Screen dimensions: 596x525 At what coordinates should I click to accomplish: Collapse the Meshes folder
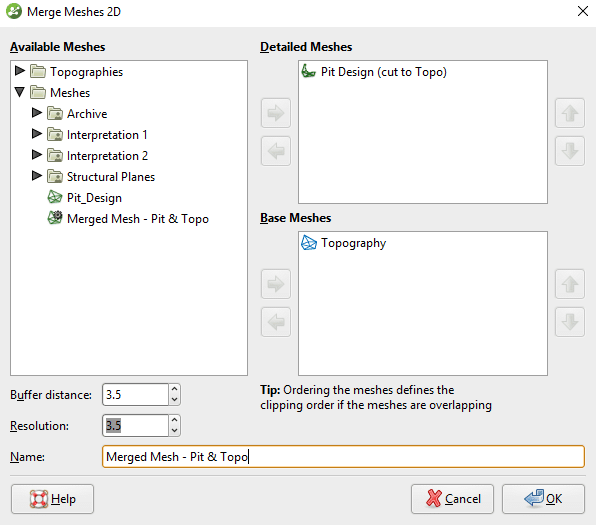[x=20, y=92]
